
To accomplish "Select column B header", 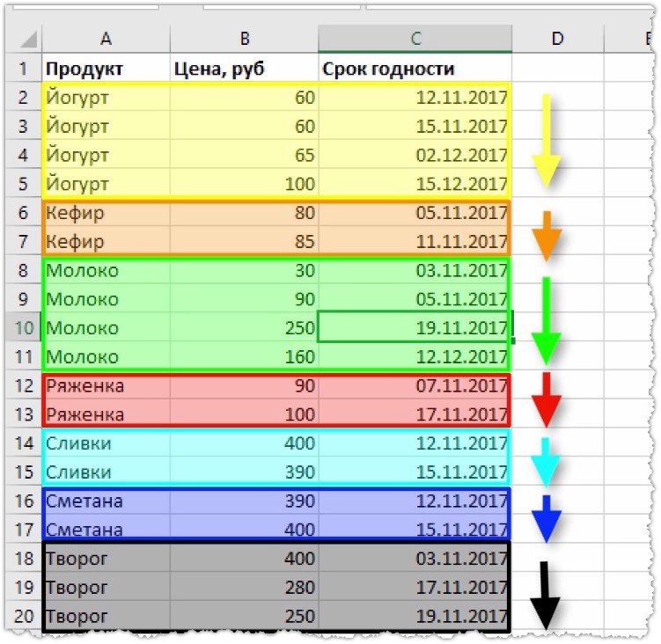I will 244,39.
